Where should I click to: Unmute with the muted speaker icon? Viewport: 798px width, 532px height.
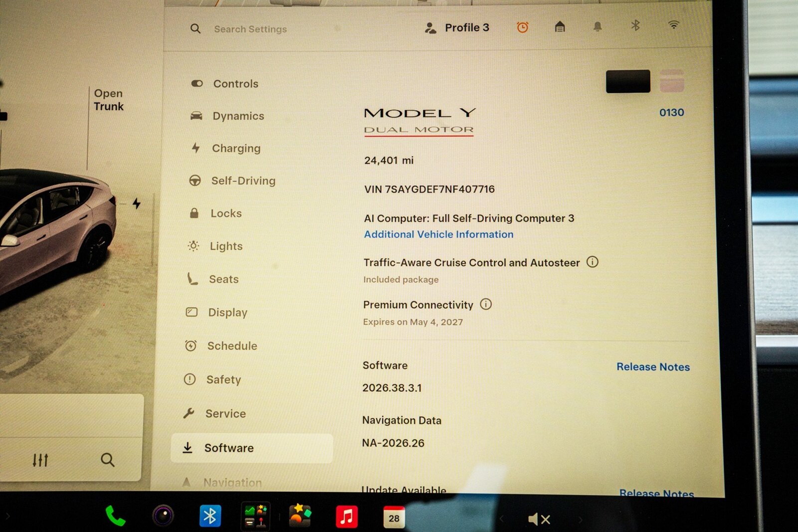pos(539,520)
